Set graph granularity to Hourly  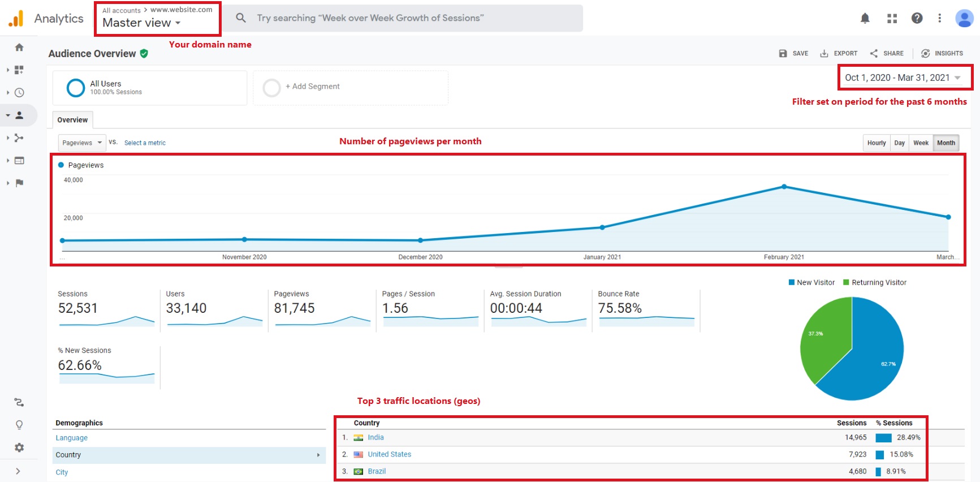[x=876, y=143]
